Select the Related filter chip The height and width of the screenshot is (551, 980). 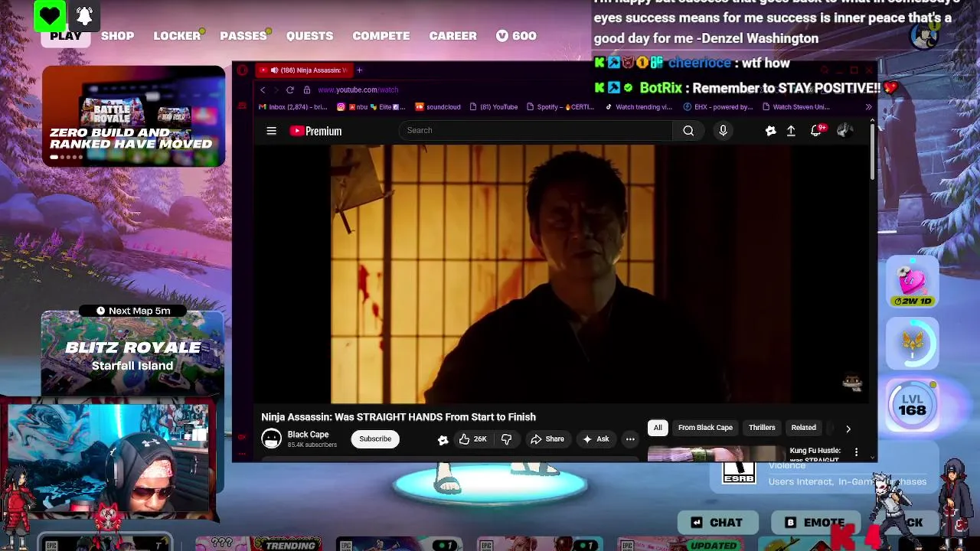click(803, 428)
